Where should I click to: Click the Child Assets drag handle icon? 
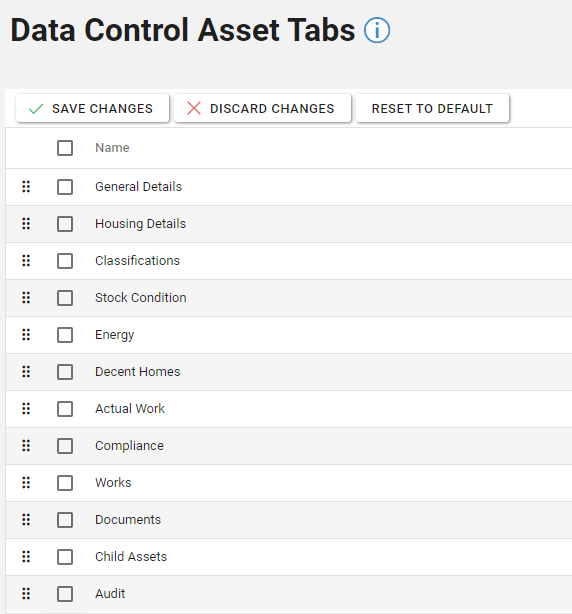[26, 557]
